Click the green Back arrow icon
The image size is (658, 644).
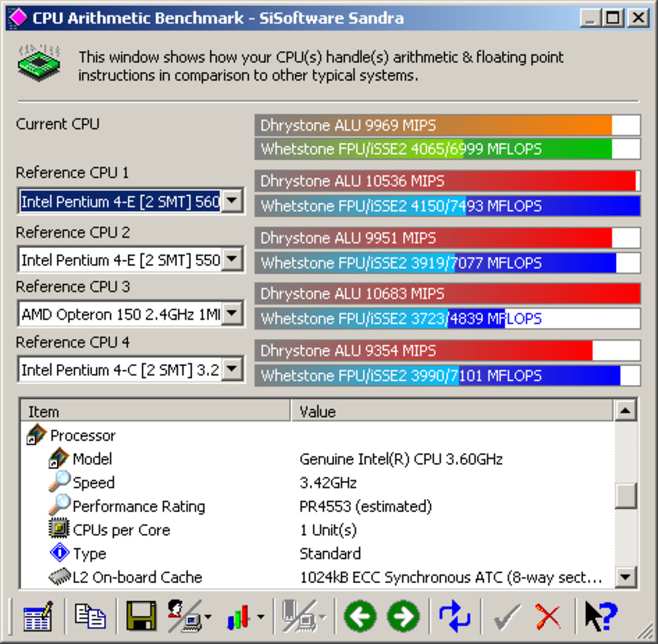point(359,616)
